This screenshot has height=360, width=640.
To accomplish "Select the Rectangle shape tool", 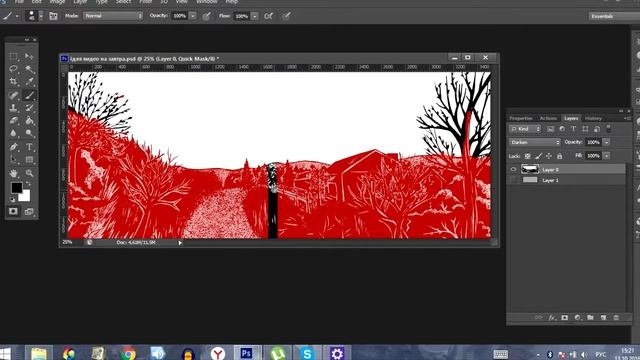I will (29, 160).
